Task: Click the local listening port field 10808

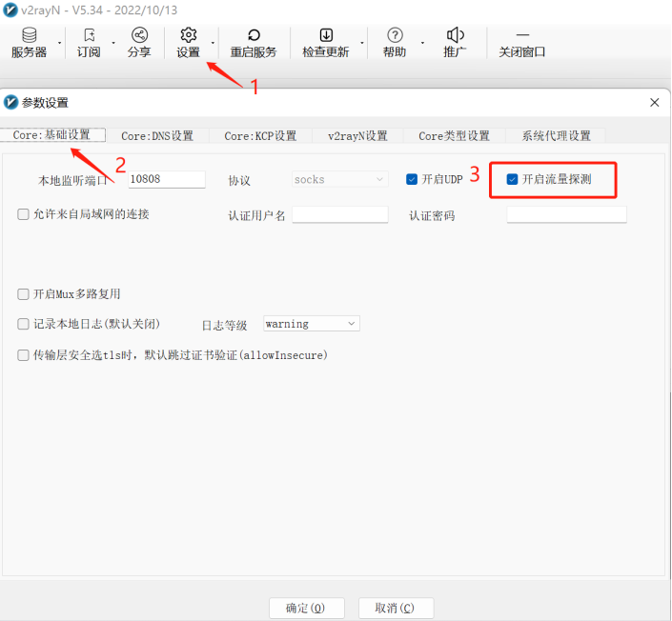Action: (x=167, y=179)
